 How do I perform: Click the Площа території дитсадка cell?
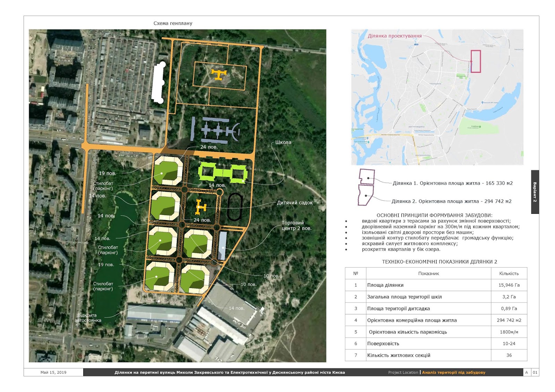tap(428, 308)
